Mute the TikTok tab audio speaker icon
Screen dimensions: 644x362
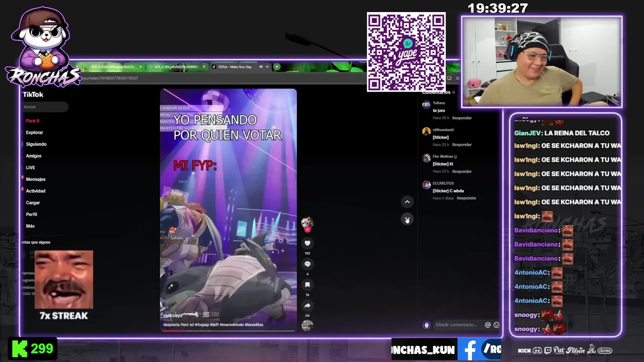261,67
